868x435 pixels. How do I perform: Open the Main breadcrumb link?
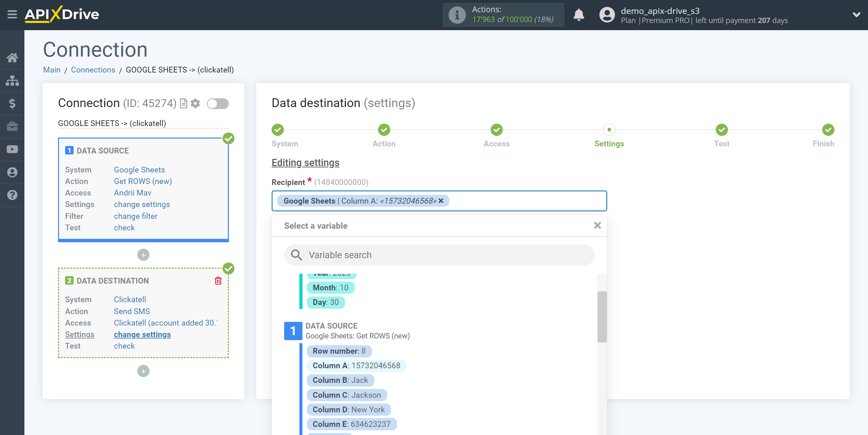pos(52,70)
